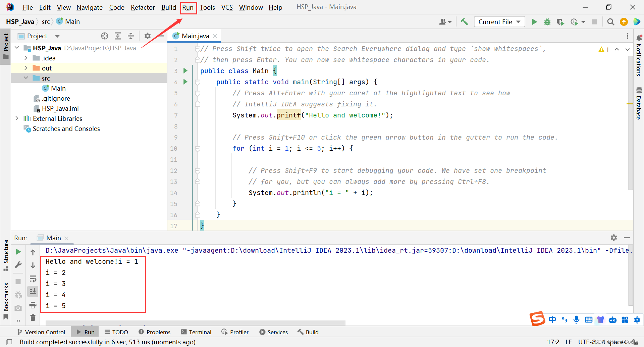Open the File menu
The height and width of the screenshot is (347, 644).
[x=28, y=7]
